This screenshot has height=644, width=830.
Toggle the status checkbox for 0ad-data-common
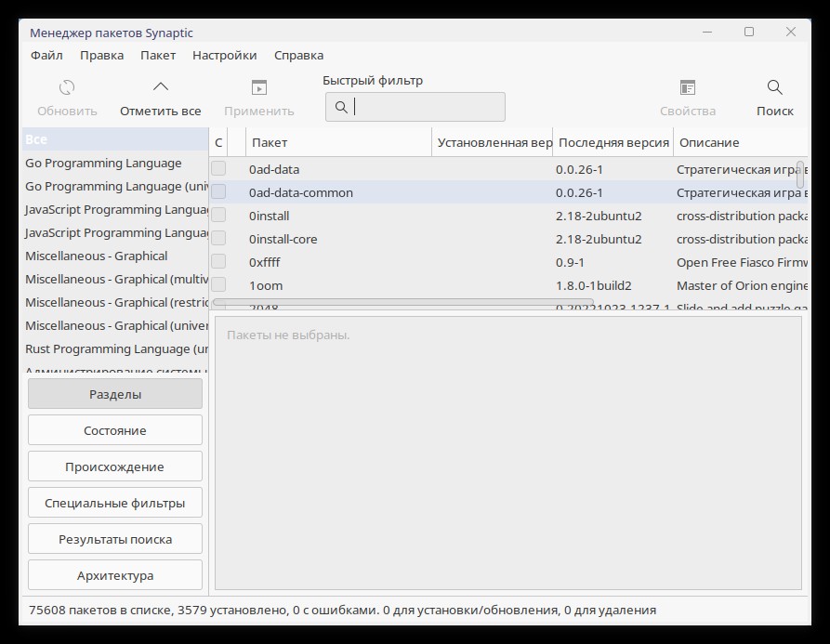point(218,192)
